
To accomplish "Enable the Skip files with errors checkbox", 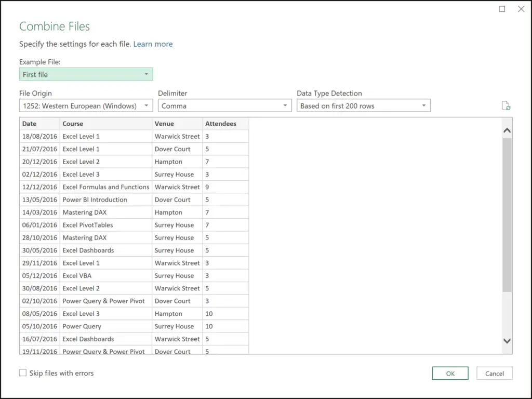I will point(22,373).
